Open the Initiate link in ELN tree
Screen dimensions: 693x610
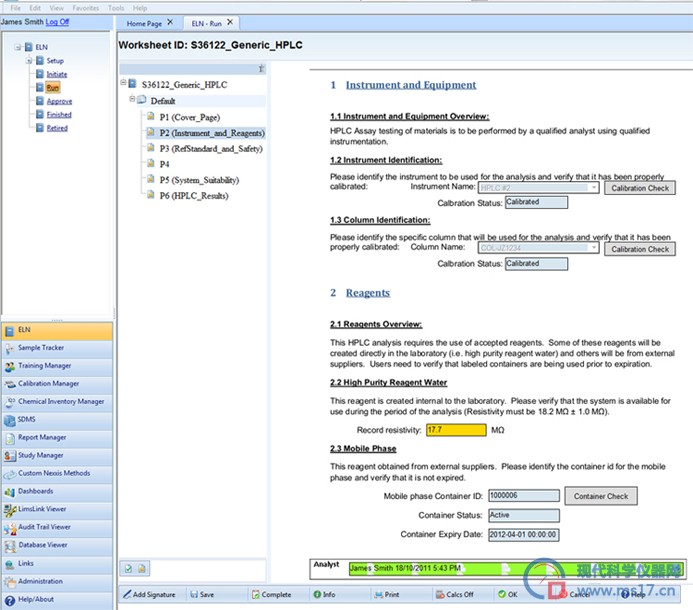click(57, 74)
